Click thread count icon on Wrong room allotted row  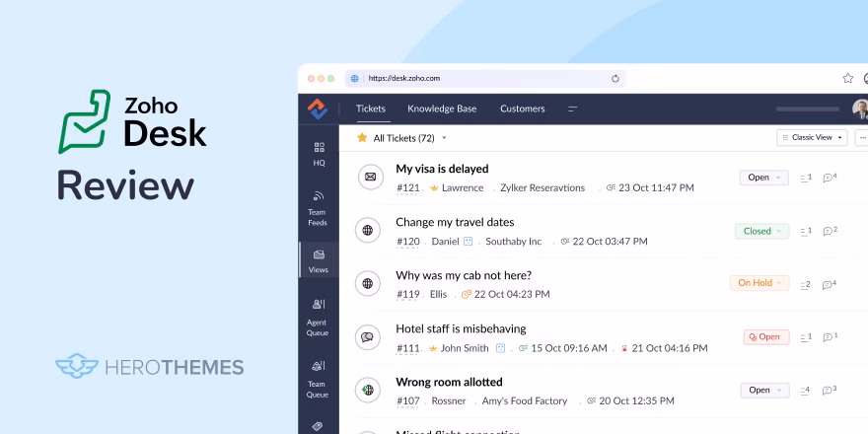coord(806,391)
